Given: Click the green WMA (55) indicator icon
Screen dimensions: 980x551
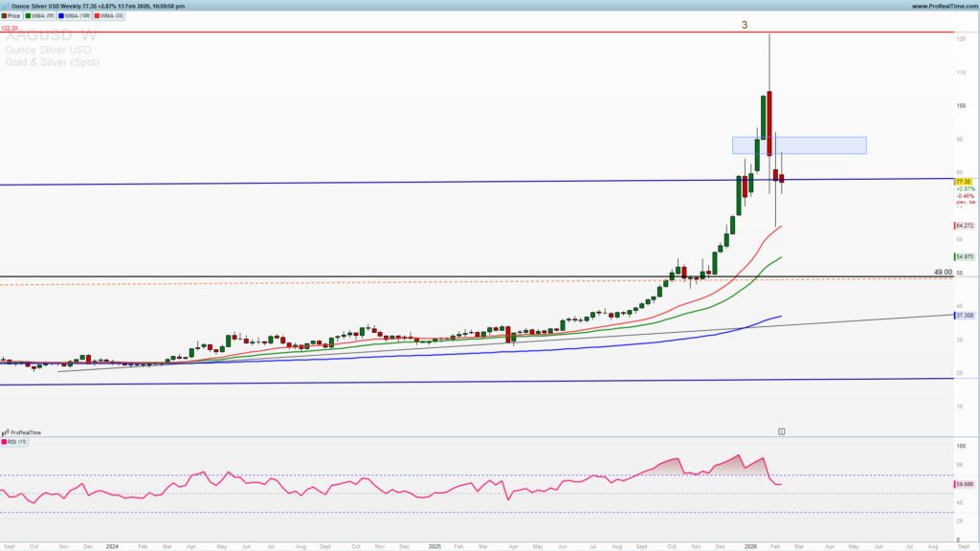Looking at the screenshot, I should click(28, 15).
